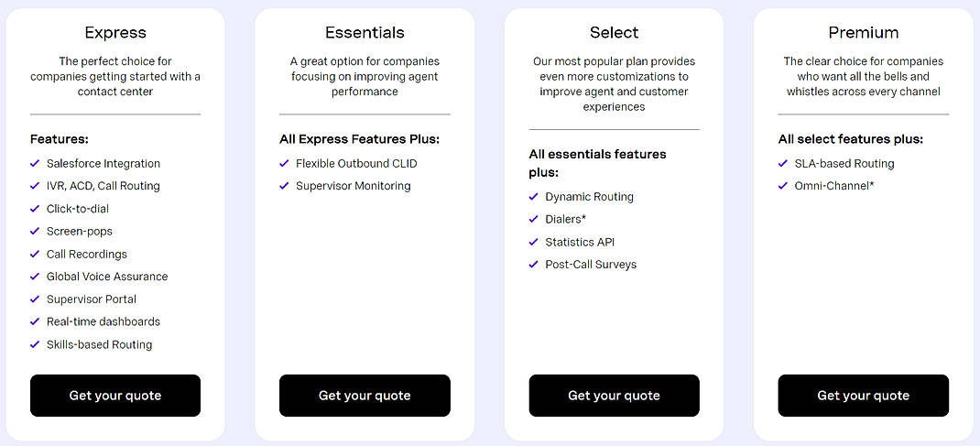Click the checkmark beside Salesforce Integration
Viewport: 980px width, 446px height.
pyautogui.click(x=35, y=164)
